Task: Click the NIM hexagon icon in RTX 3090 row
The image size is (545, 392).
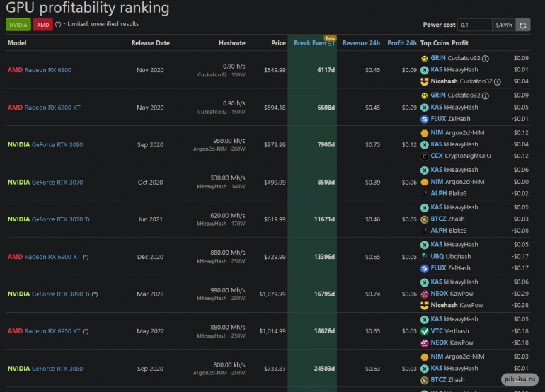Action: pyautogui.click(x=424, y=132)
